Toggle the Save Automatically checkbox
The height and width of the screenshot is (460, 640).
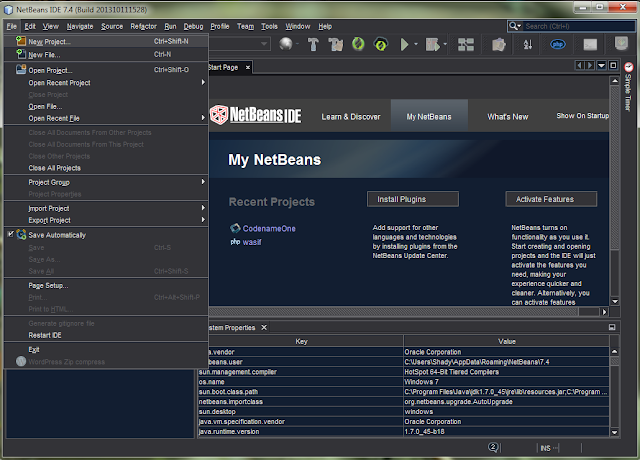pyautogui.click(x=11, y=234)
